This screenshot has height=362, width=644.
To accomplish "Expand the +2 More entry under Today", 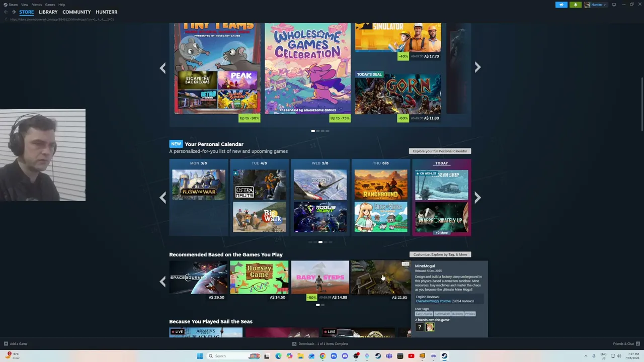I will [x=441, y=233].
